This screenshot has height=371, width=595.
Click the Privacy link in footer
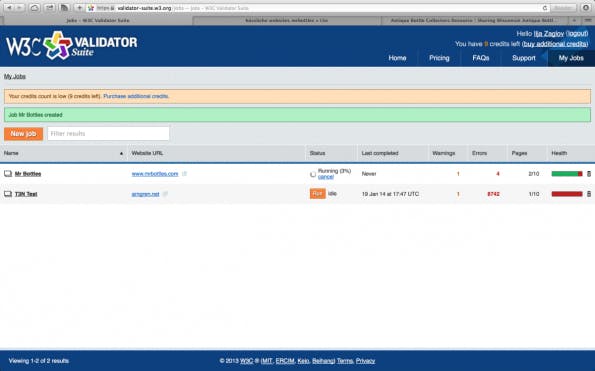(x=365, y=361)
